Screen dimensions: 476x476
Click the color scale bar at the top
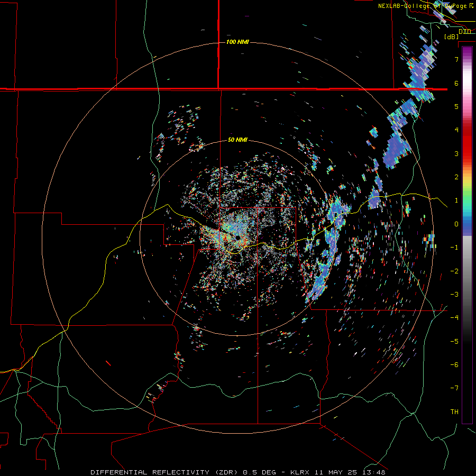467,235
